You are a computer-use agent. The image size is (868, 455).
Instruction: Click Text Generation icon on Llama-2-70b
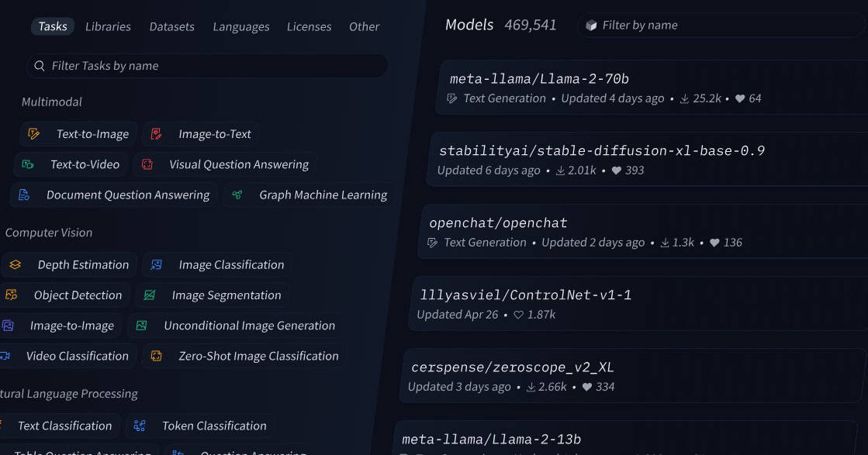pos(452,98)
